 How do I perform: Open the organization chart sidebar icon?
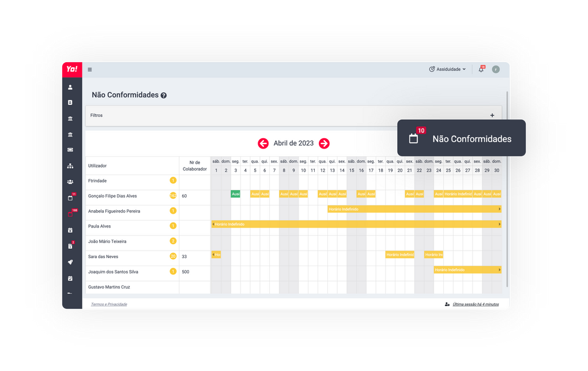tap(70, 166)
